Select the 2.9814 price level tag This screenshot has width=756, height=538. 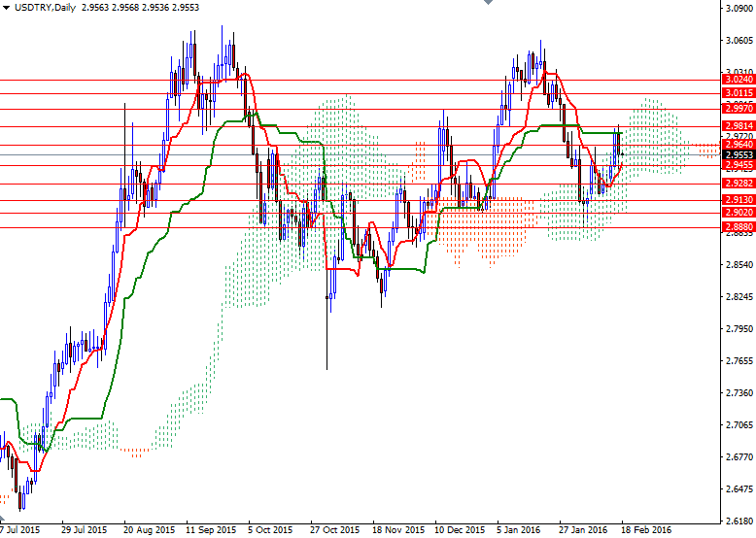[739, 125]
